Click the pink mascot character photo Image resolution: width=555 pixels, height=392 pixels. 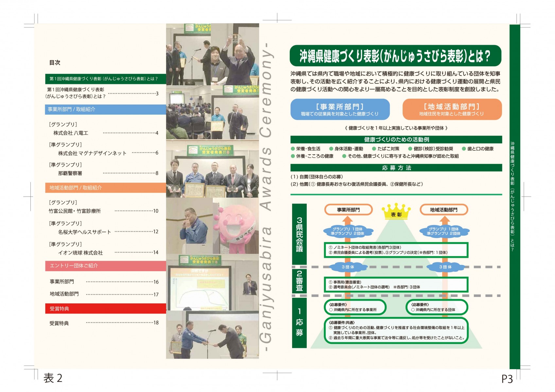pos(236,226)
